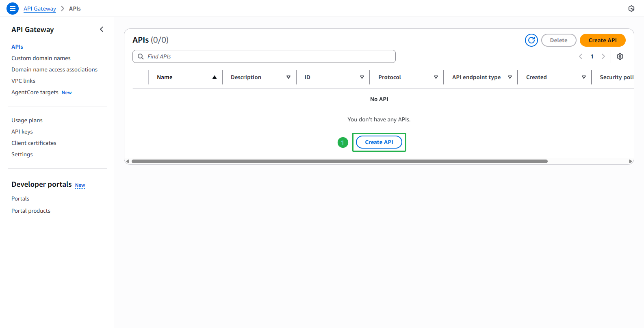Open table preferences gear
The image size is (644, 328).
click(620, 56)
